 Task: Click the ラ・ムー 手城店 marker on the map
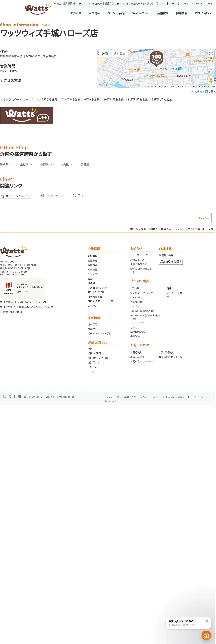(x=179, y=68)
